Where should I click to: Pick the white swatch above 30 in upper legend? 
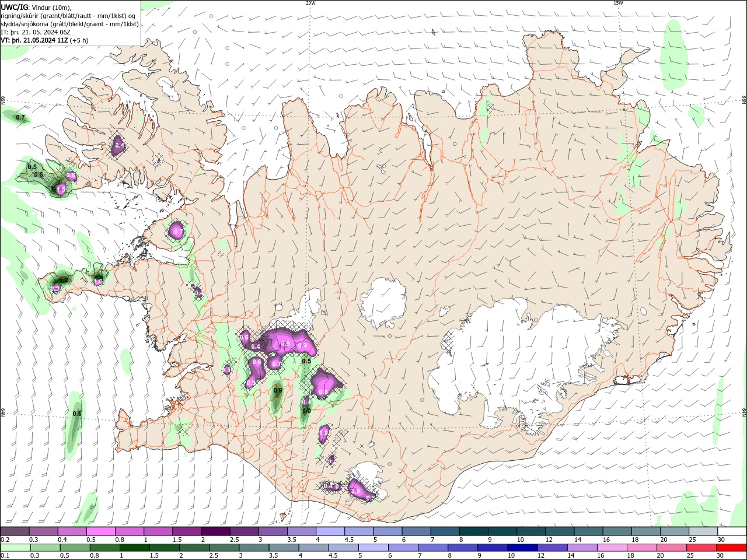click(732, 531)
